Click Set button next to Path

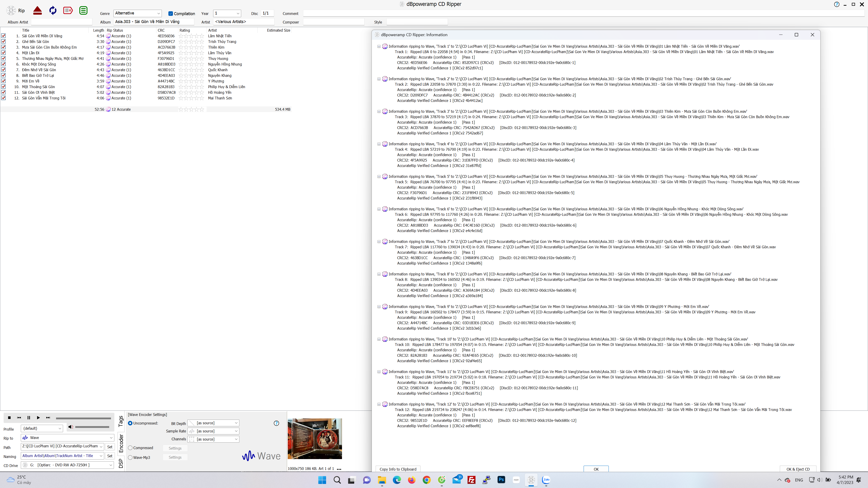[x=110, y=447]
